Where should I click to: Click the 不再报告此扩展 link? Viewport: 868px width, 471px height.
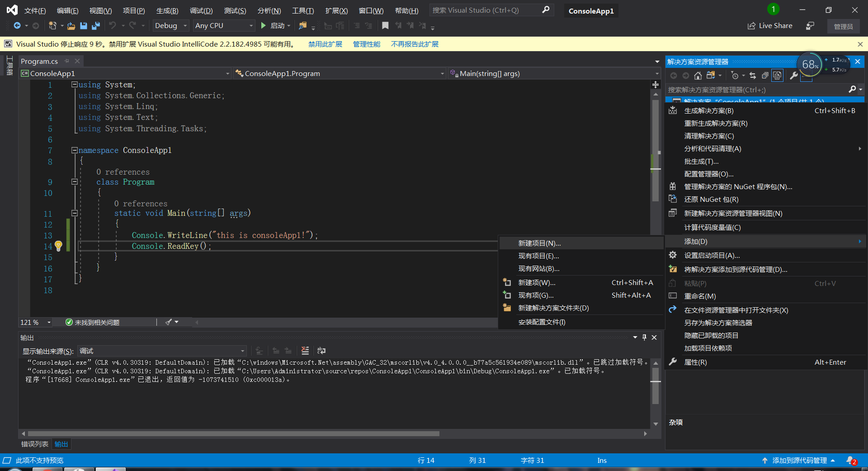[415, 44]
